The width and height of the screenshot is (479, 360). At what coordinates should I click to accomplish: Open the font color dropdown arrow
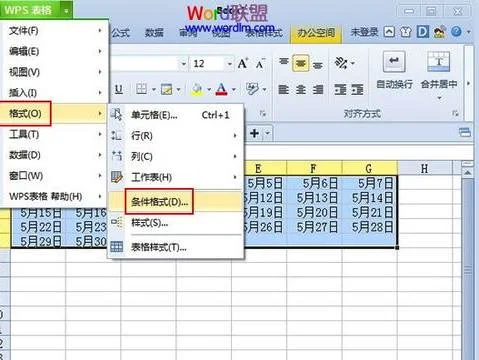click(233, 89)
